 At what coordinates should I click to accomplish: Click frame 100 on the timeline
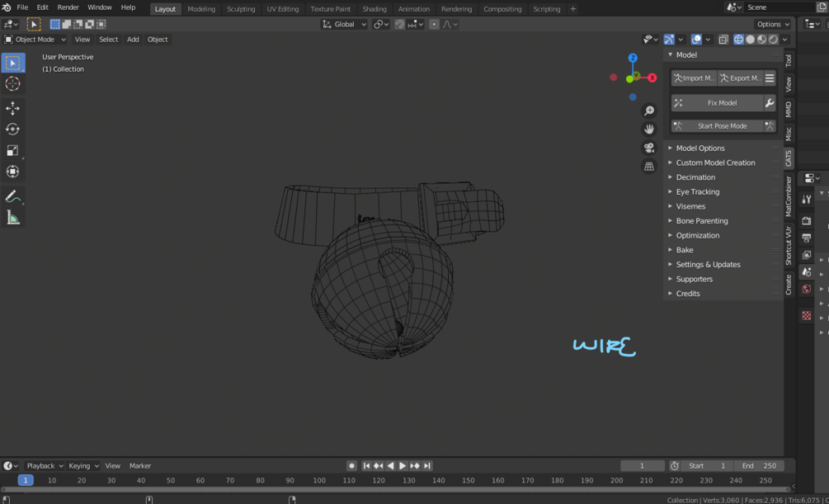click(319, 480)
